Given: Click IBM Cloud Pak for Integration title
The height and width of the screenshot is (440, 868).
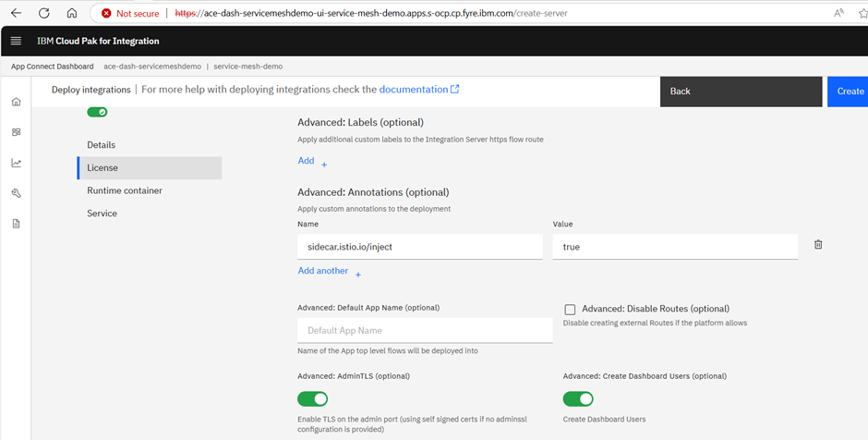Looking at the screenshot, I should tap(98, 41).
